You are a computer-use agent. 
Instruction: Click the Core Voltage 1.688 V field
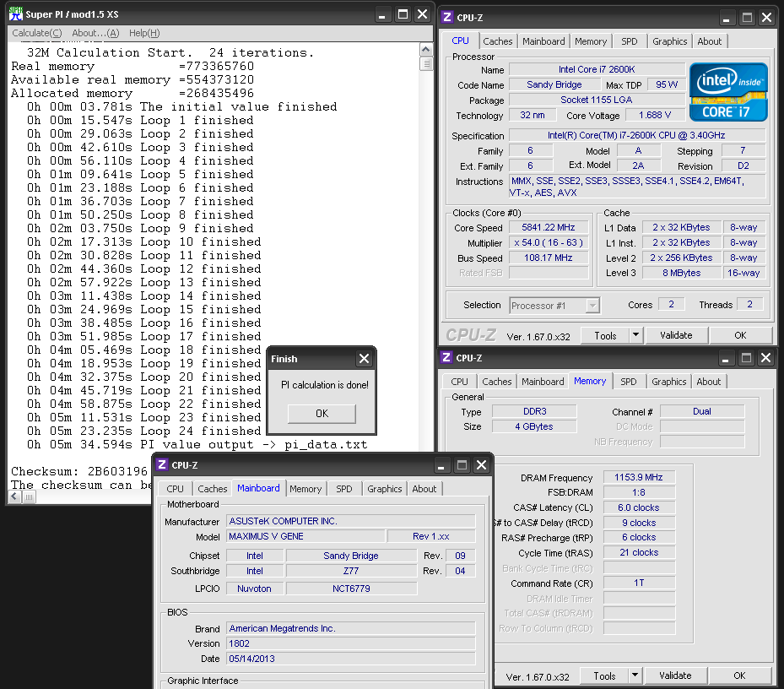[655, 115]
